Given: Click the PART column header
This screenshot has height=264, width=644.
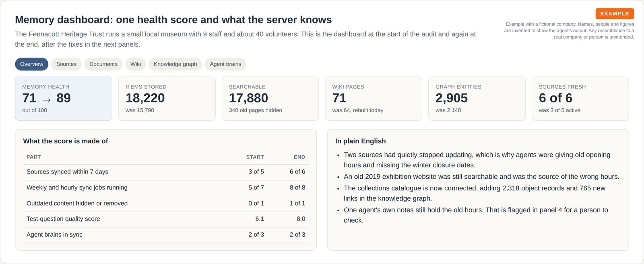Looking at the screenshot, I should click(34, 157).
